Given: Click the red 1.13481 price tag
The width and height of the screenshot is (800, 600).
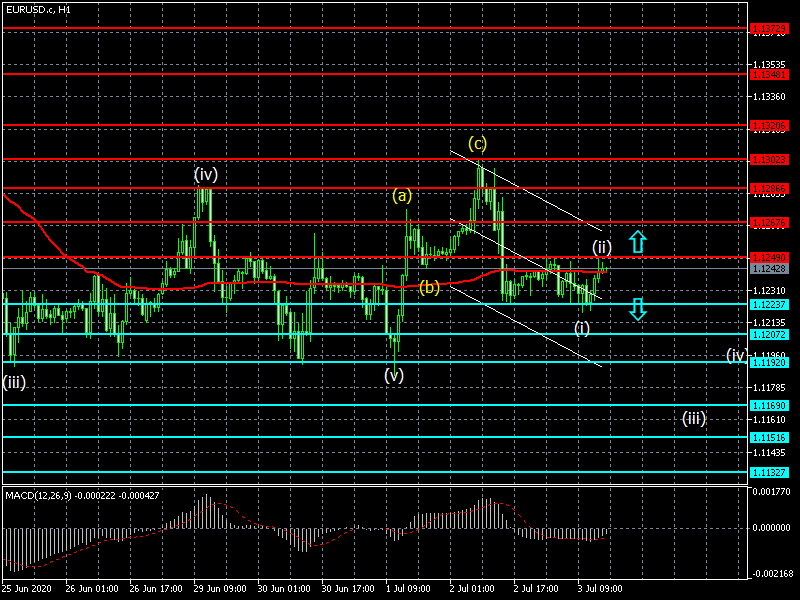Looking at the screenshot, I should [769, 74].
